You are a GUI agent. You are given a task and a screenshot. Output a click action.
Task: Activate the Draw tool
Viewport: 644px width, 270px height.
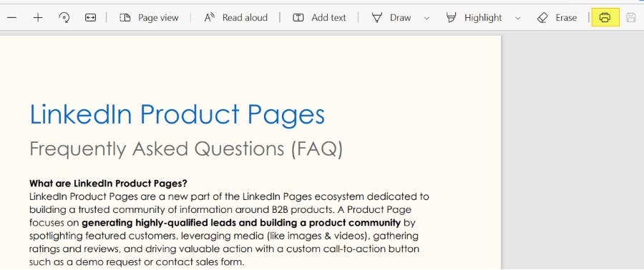pyautogui.click(x=391, y=18)
